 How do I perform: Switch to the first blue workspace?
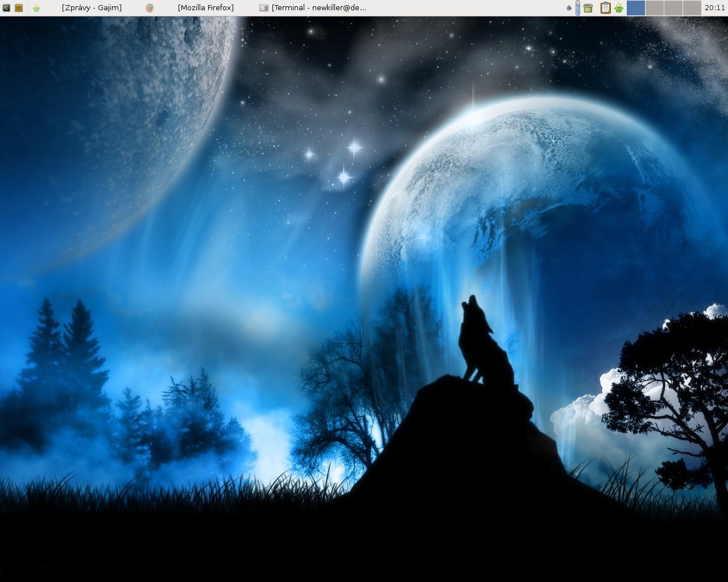[x=636, y=8]
